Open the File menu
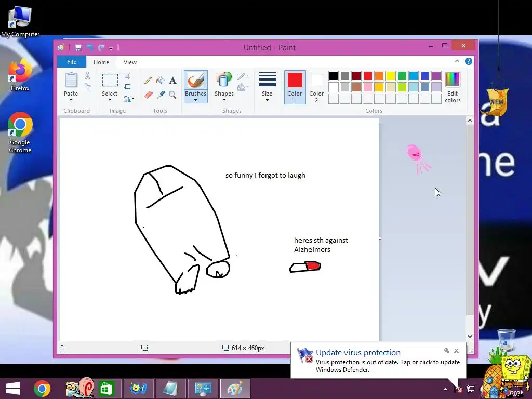The image size is (532, 399). (72, 62)
